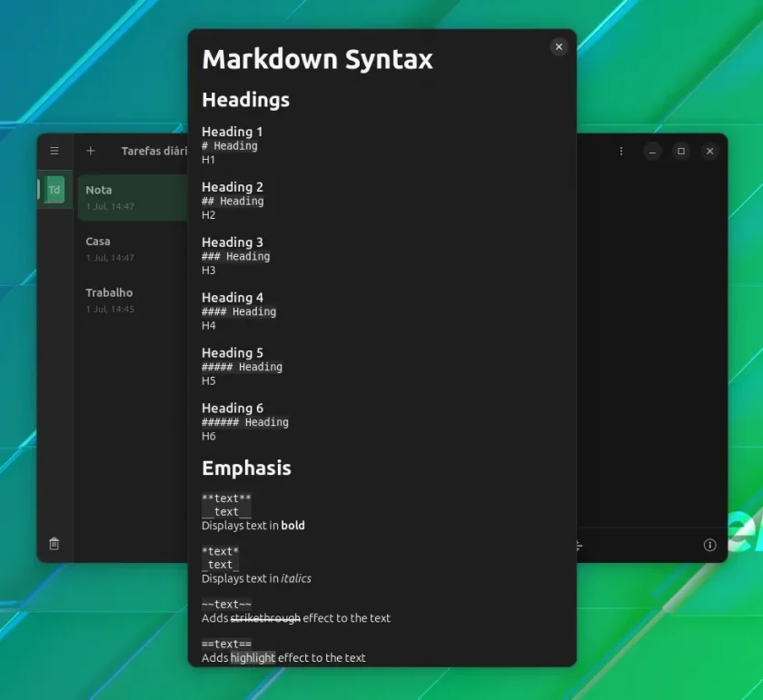Click the '*text*' italics syntax sample

click(220, 551)
